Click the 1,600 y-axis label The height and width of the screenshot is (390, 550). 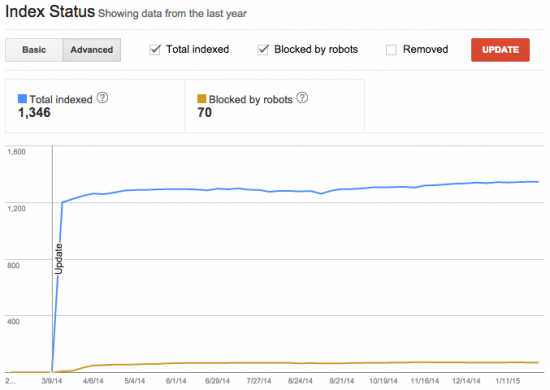16,152
